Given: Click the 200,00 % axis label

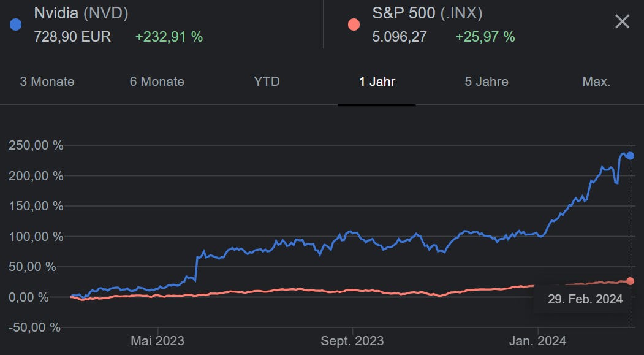Looking at the screenshot, I should 36,176.
